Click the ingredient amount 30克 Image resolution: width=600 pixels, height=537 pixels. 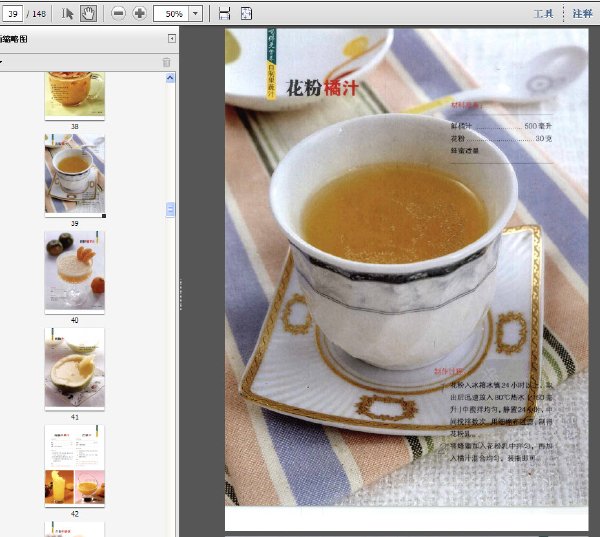tap(543, 138)
